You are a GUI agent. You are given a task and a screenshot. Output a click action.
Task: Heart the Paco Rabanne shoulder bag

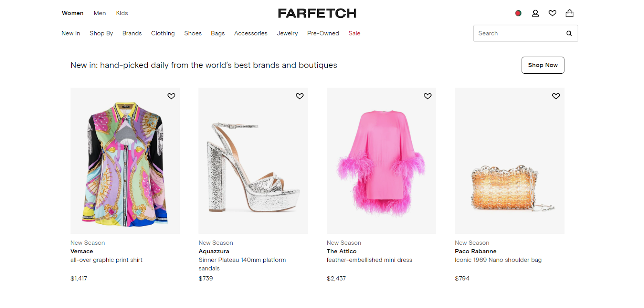tap(556, 96)
